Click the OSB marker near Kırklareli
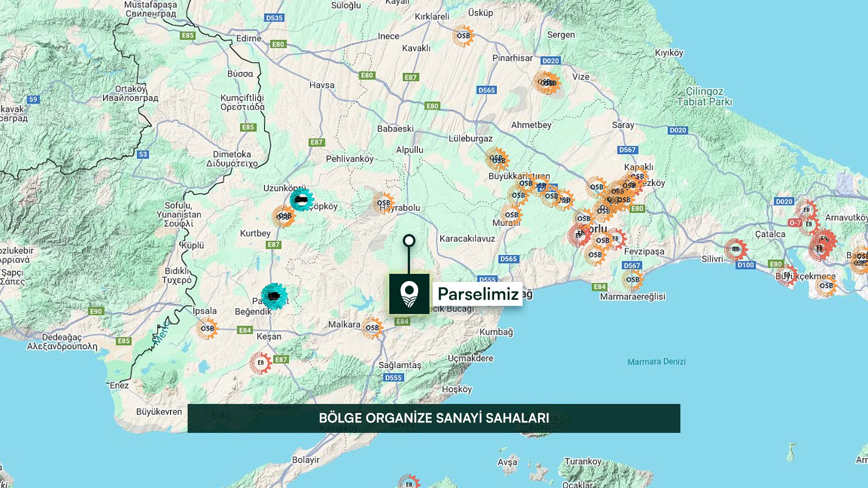The width and height of the screenshot is (868, 488). point(463,36)
